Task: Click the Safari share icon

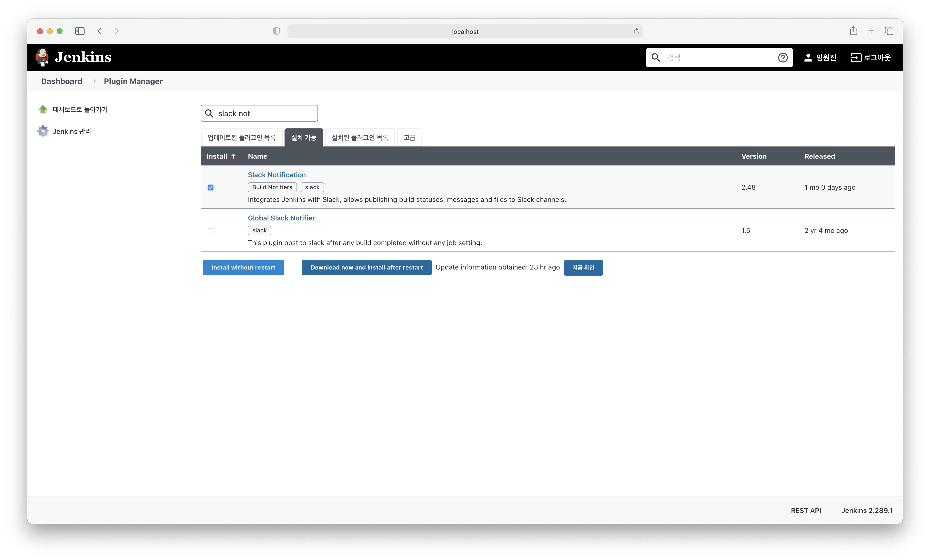Action: coord(853,31)
